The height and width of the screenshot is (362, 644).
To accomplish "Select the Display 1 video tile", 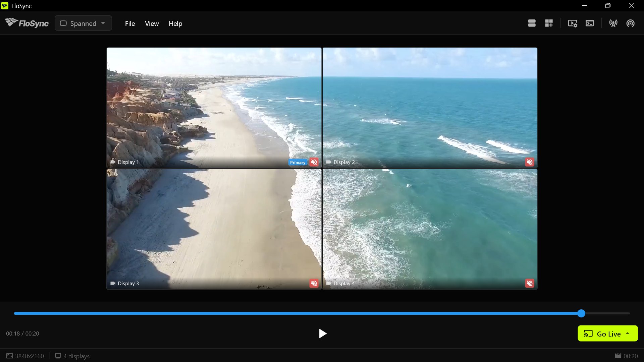I will [214, 108].
